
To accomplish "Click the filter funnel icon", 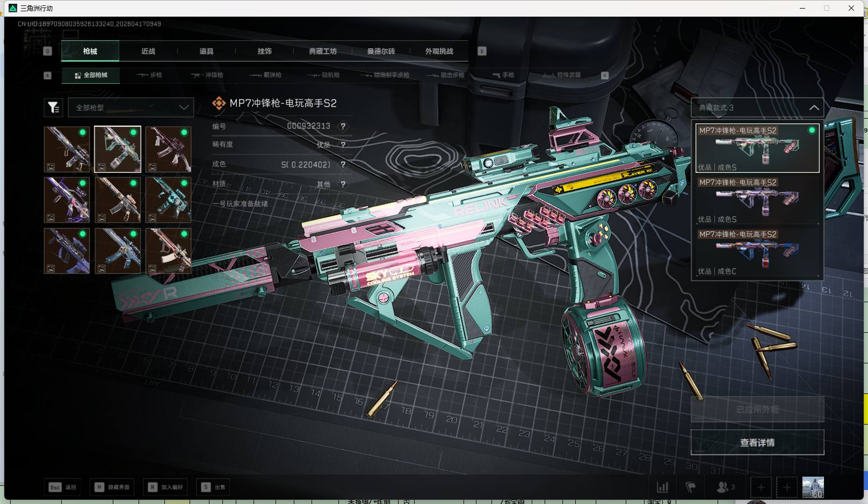I will pyautogui.click(x=54, y=108).
